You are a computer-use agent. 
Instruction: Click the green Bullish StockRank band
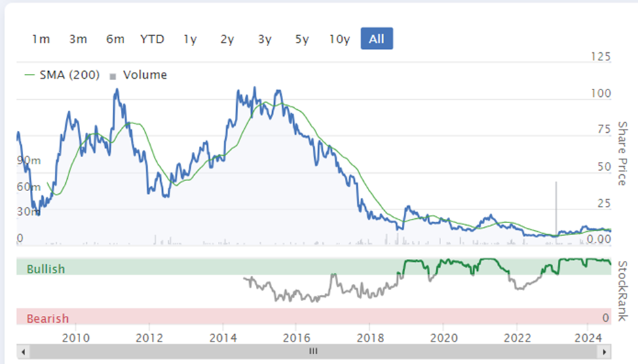[x=314, y=266]
